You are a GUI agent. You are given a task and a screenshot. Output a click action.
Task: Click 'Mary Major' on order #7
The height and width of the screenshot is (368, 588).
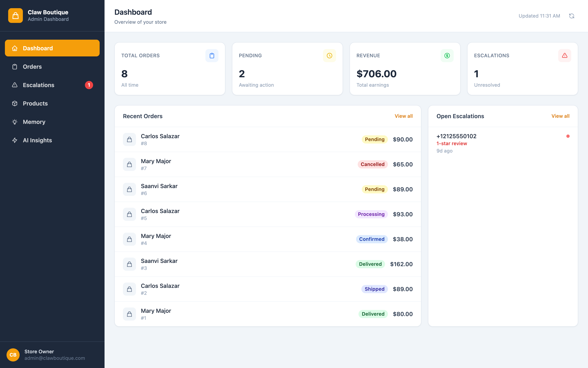pos(156,161)
